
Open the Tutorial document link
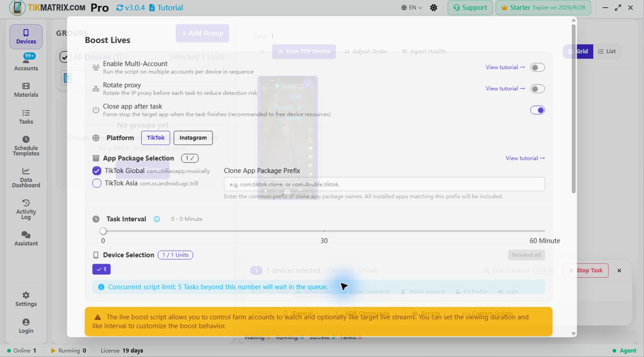pos(166,8)
